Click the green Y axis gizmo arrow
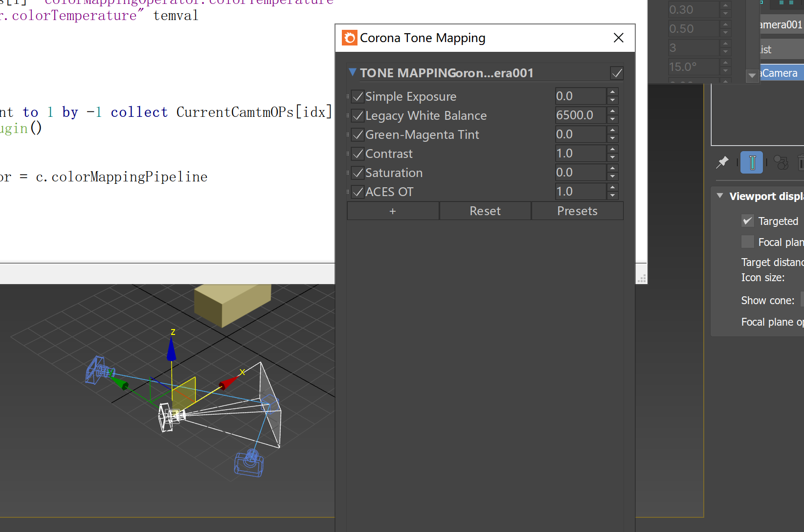 click(x=119, y=382)
